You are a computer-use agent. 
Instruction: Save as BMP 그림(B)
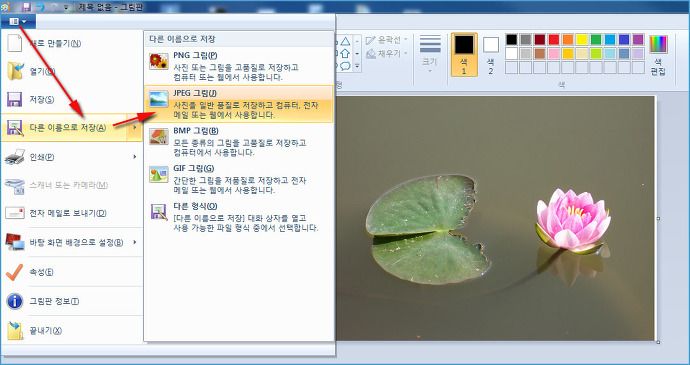(x=239, y=142)
